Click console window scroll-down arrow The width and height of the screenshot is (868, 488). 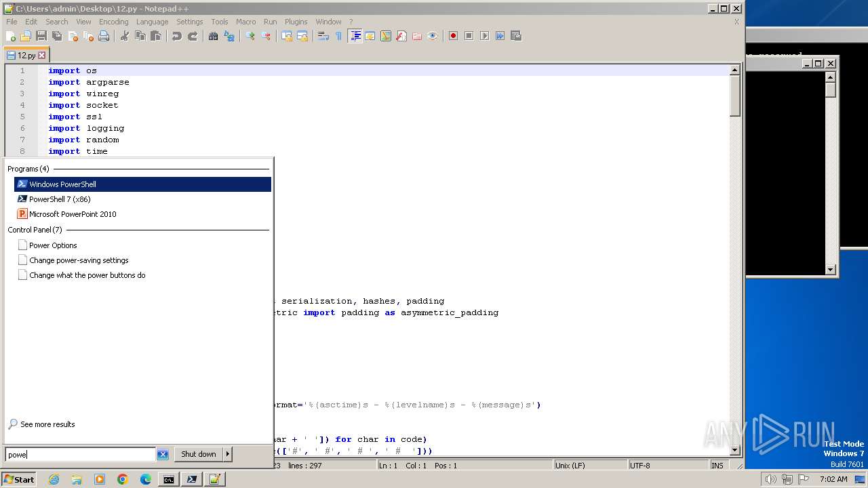point(831,269)
